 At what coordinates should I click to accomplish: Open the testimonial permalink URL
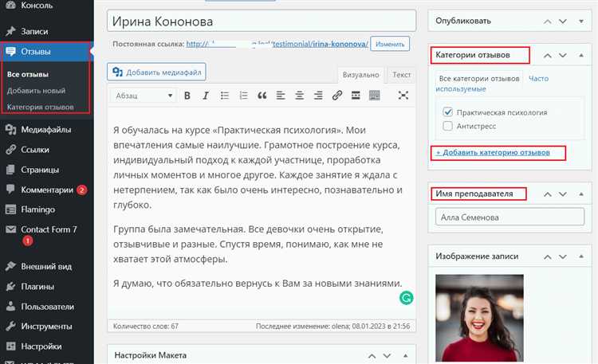[x=277, y=44]
